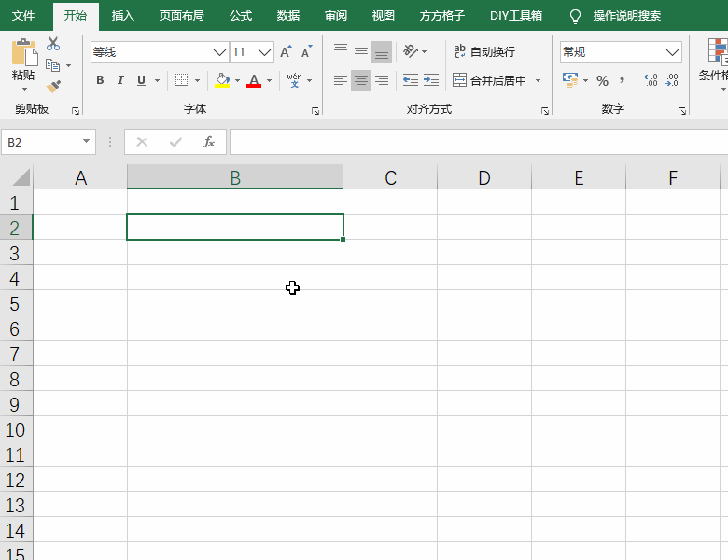Toggle bold formatting
The height and width of the screenshot is (560, 728).
pyautogui.click(x=100, y=80)
